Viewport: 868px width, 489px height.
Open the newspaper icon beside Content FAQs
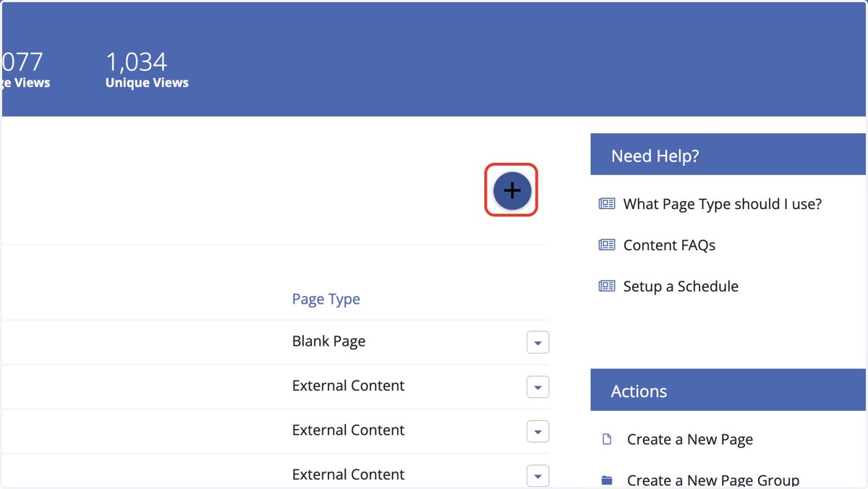[606, 245]
